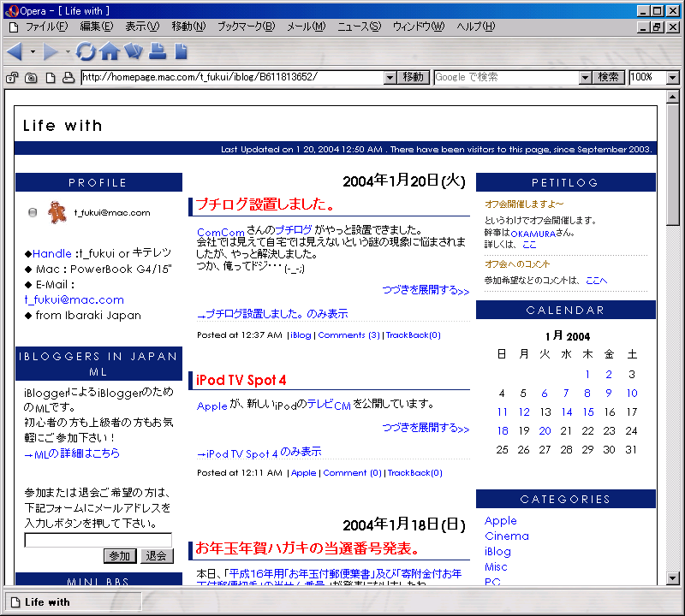Click the scrollbar up arrow
Screen dimensions: 685x616
(673, 97)
